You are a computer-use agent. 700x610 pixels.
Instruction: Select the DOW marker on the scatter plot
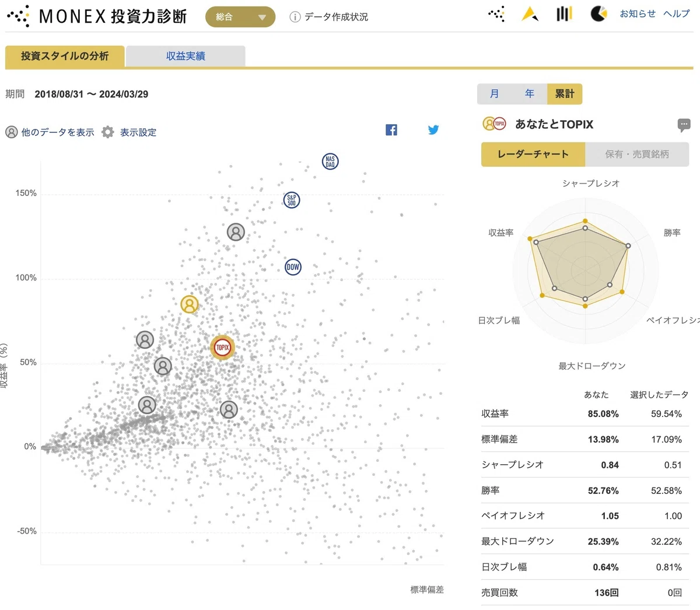(293, 267)
